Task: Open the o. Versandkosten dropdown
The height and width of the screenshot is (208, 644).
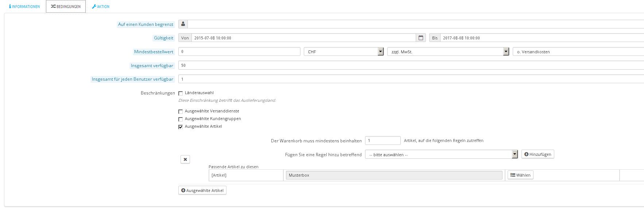Action: 578,51
